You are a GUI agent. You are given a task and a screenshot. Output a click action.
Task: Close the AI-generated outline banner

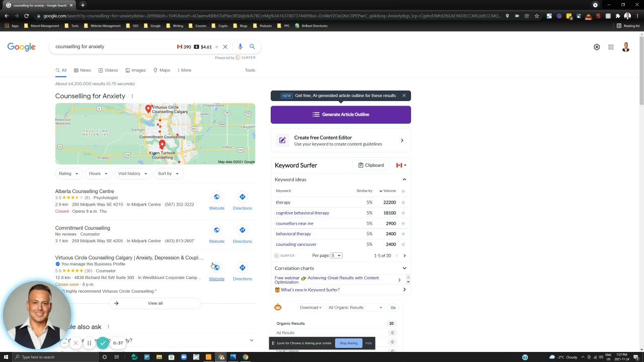click(404, 96)
